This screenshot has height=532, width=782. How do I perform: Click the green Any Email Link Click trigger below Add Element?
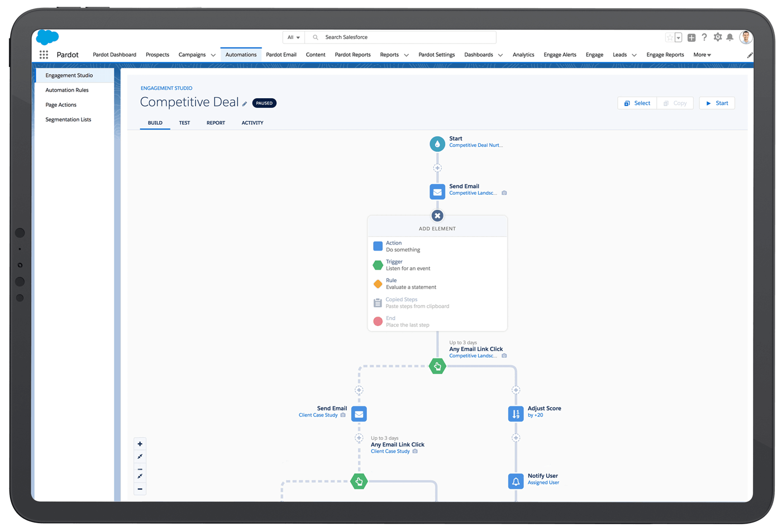(x=437, y=367)
